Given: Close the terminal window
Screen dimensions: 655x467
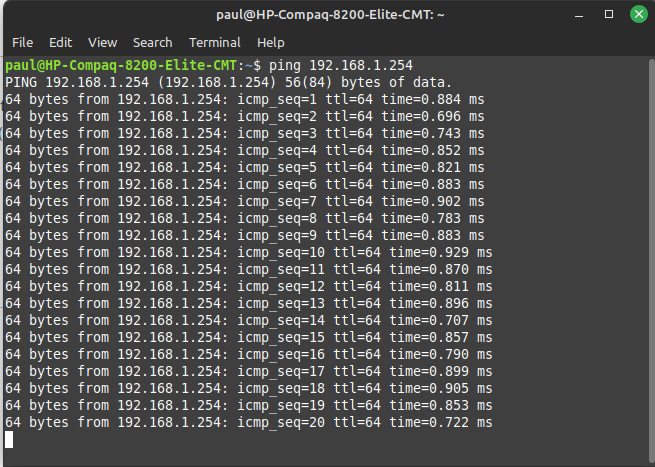Looking at the screenshot, I should 637,15.
